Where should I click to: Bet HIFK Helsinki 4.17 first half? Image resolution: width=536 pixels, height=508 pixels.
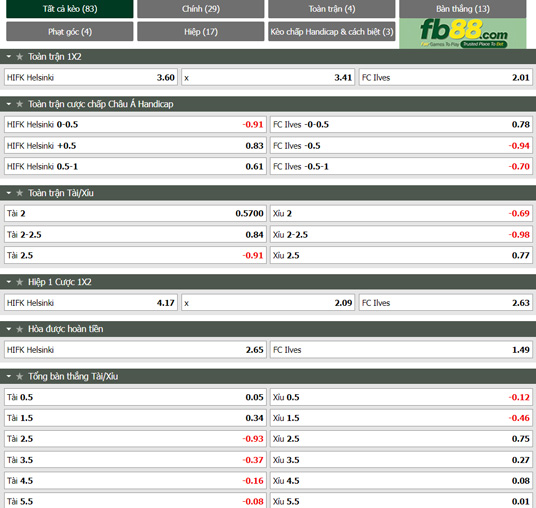point(91,303)
